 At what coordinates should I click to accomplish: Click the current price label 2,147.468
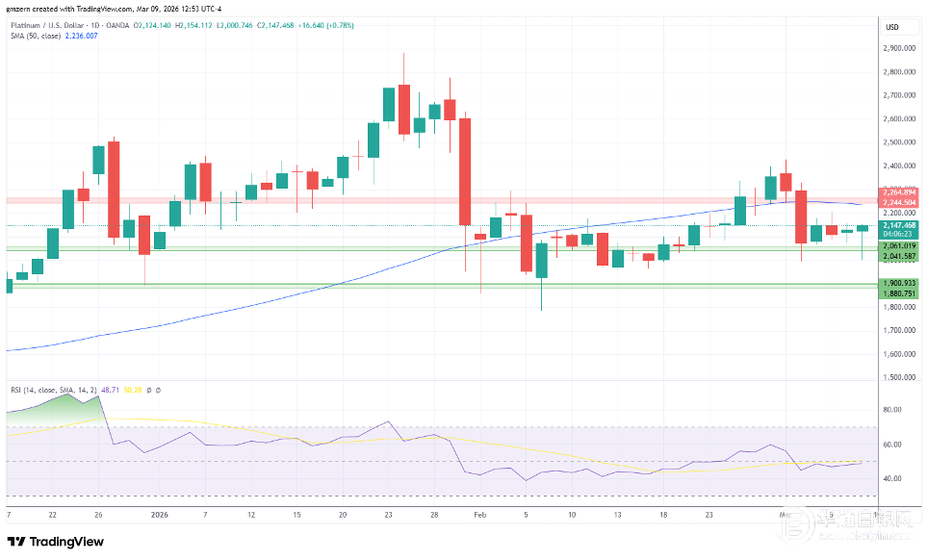898,225
